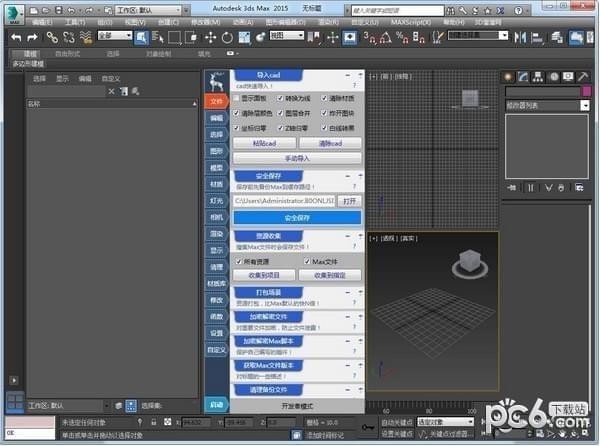Select the 材质 tab in plugin sidebar

(216, 184)
